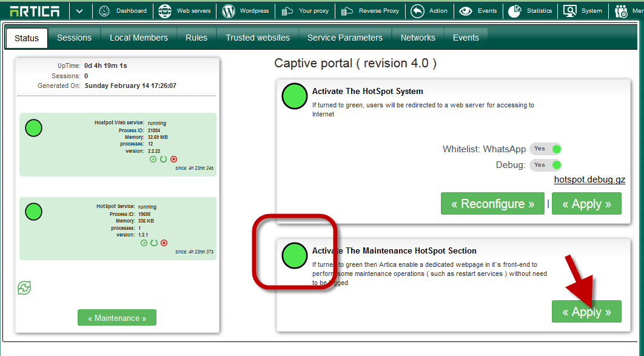
Task: Click the "Captive portal ( revision 4.0 )" heading
Action: pyautogui.click(x=355, y=63)
